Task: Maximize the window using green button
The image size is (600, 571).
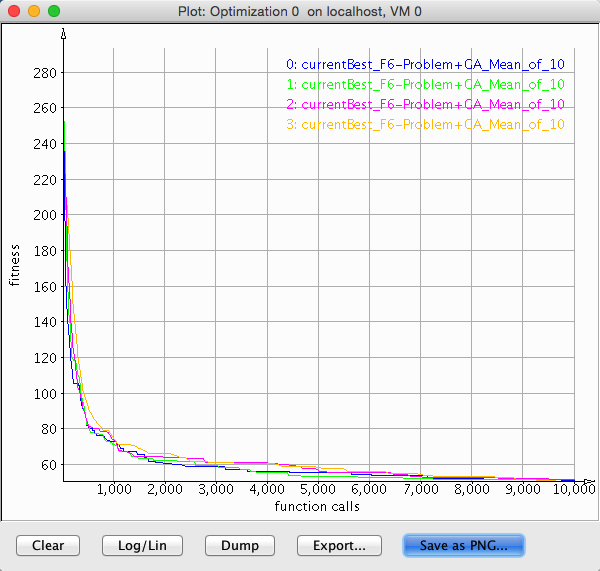Action: pyautogui.click(x=53, y=10)
